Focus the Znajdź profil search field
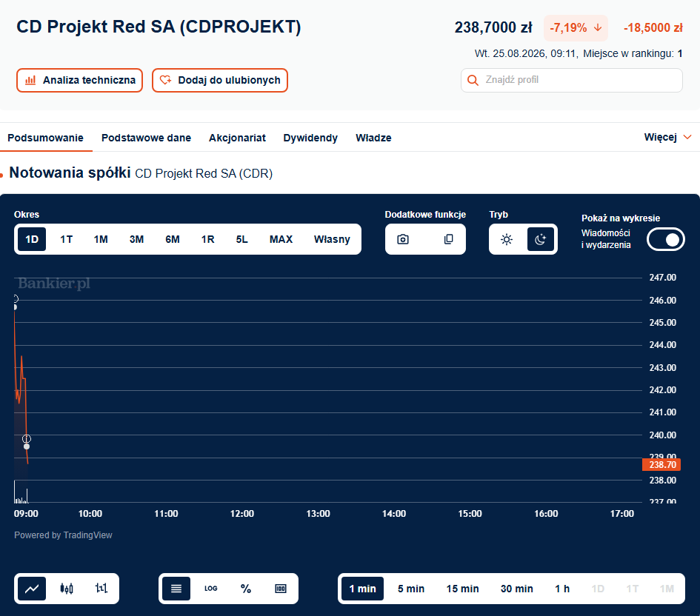700x616 pixels. pyautogui.click(x=571, y=80)
